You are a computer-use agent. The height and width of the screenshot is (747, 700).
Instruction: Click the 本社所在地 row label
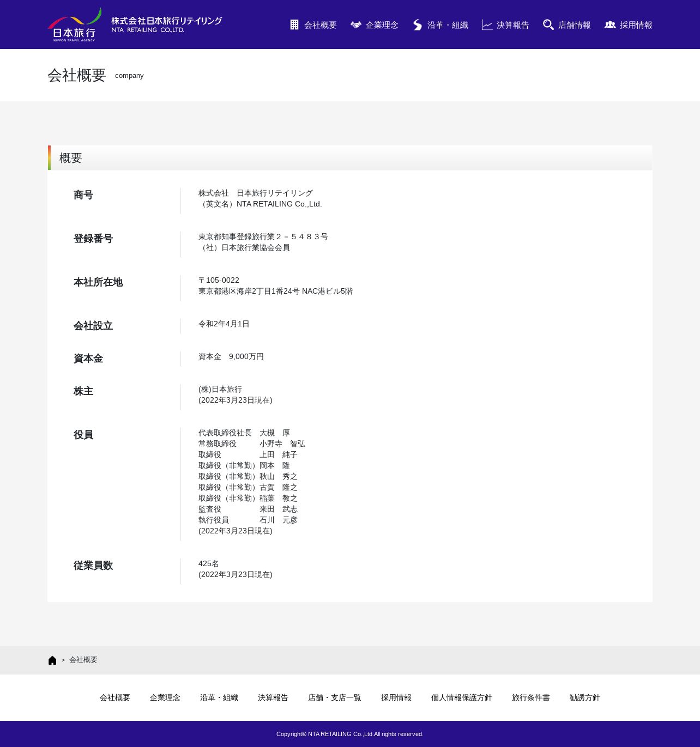pos(98,282)
